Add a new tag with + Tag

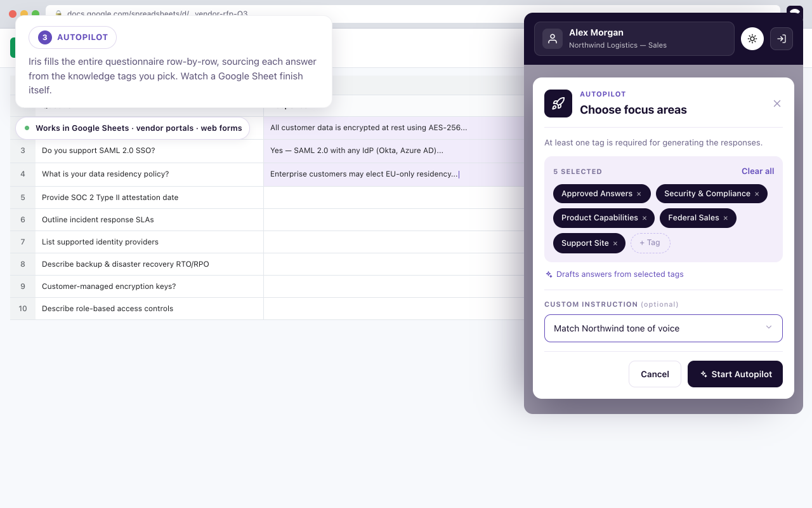click(650, 243)
